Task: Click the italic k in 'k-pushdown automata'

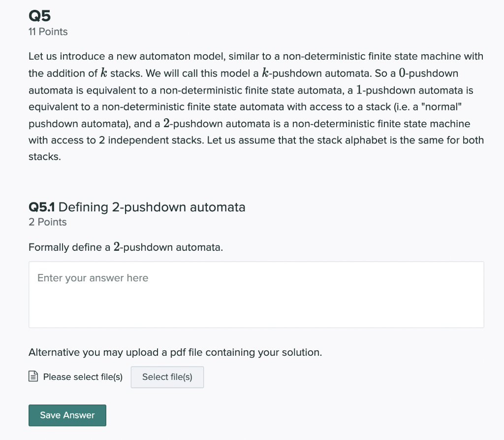Action: pyautogui.click(x=265, y=73)
